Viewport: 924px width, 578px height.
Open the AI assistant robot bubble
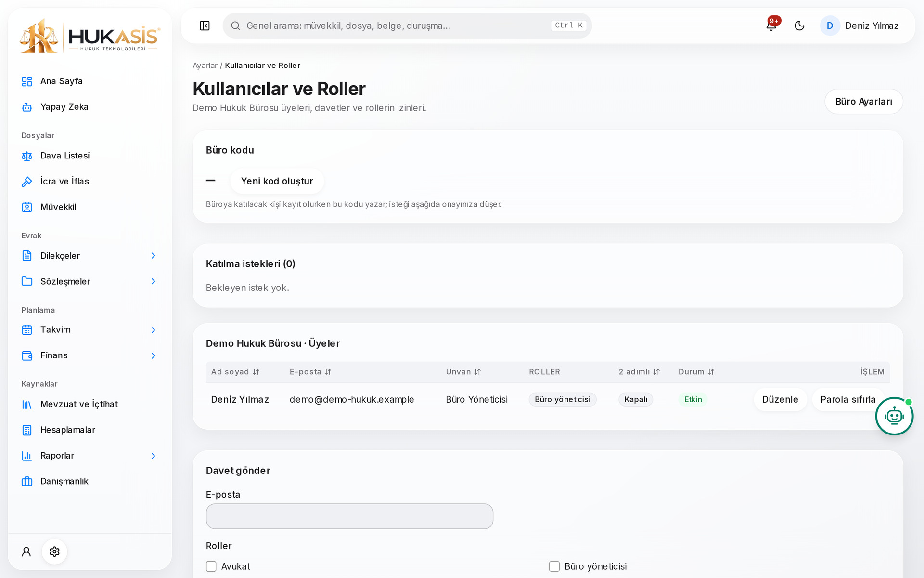[x=894, y=416]
